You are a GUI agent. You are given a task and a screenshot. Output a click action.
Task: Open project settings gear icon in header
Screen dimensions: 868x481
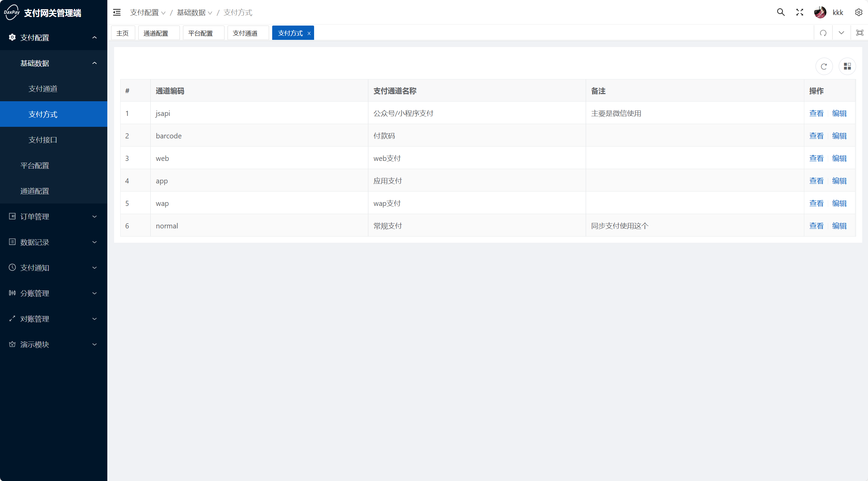pos(859,13)
